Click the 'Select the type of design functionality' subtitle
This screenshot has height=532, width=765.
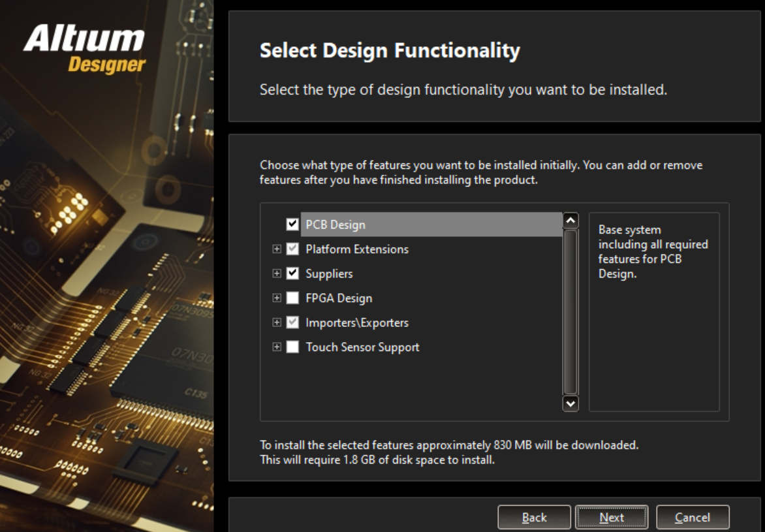pos(463,90)
